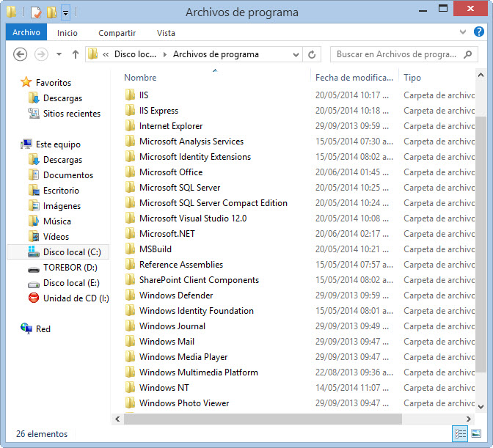
Task: Select Microsoft Visual Studio 12.0 folder icon
Action: 130,218
